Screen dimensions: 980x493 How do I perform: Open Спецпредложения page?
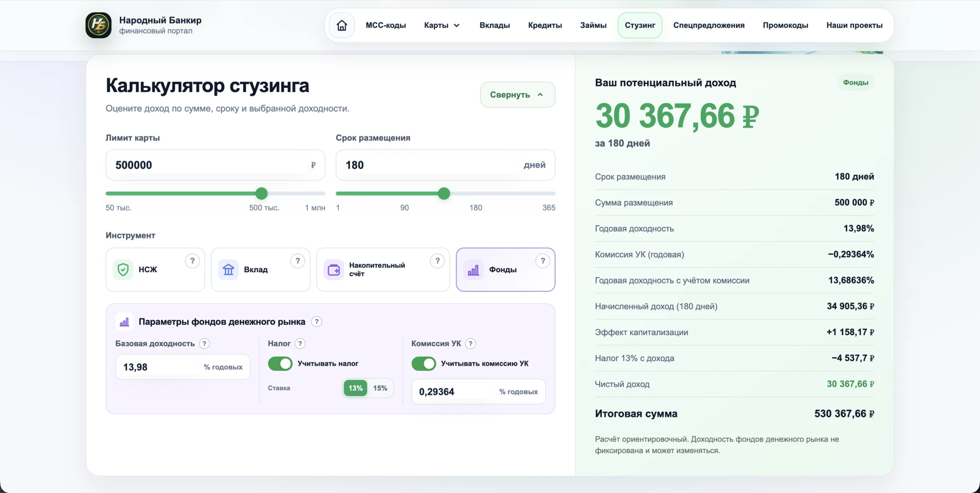coord(709,25)
